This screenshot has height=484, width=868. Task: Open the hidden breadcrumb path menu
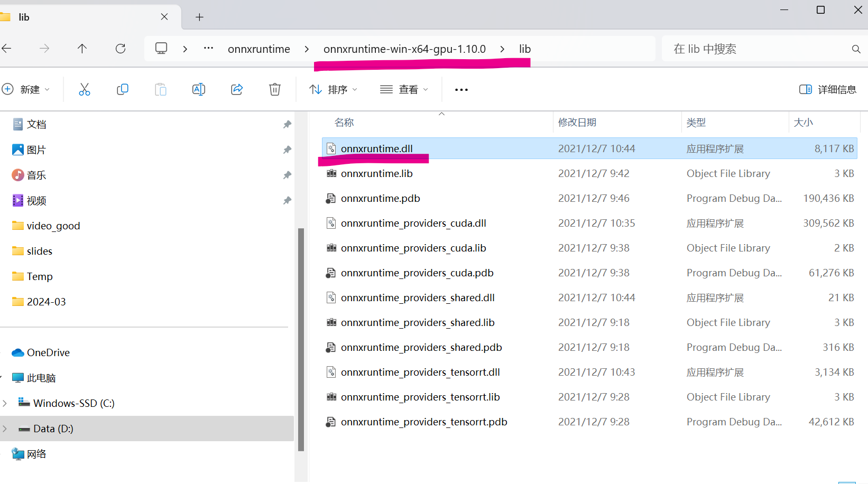(208, 48)
